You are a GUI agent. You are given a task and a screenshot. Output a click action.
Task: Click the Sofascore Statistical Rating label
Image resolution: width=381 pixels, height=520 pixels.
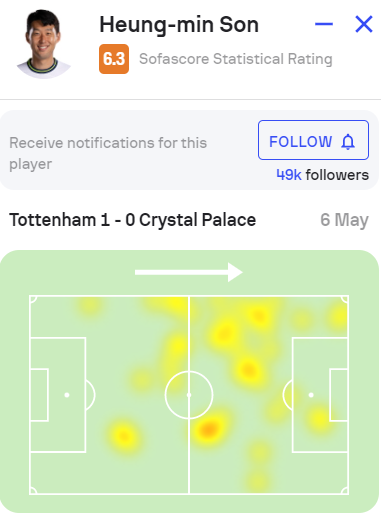pyautogui.click(x=236, y=59)
